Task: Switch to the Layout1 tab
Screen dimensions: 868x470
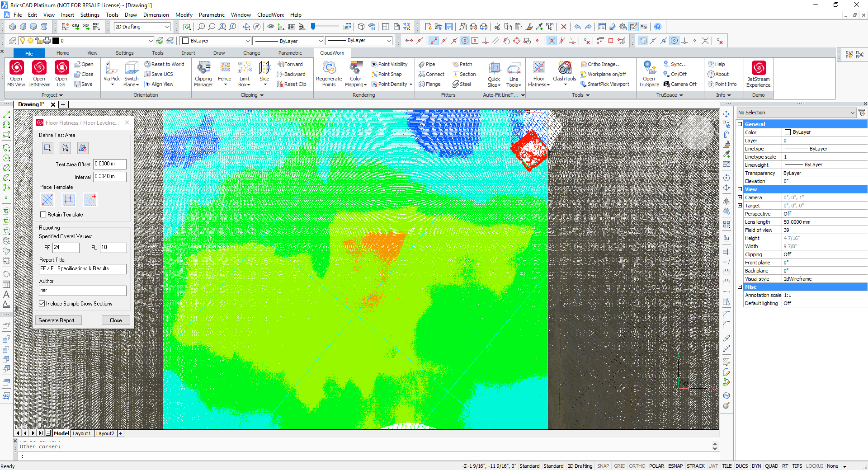Action: 82,433
